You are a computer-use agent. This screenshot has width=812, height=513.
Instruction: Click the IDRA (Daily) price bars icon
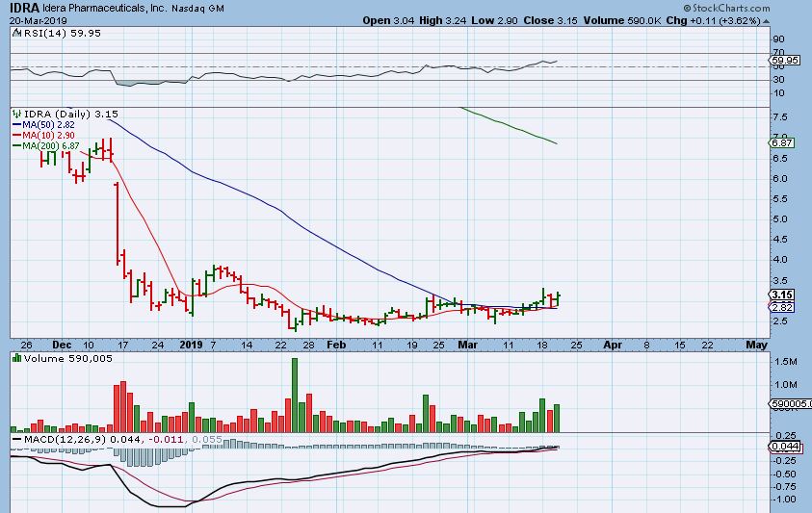(16, 114)
